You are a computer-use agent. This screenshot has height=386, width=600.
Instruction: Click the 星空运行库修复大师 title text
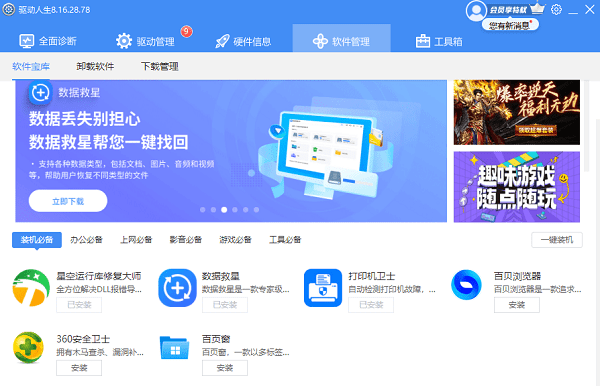point(99,276)
